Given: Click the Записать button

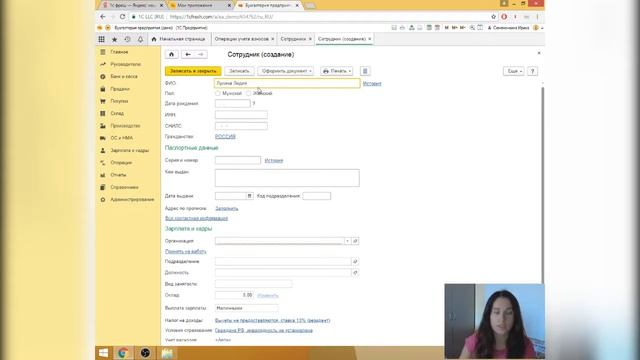Looking at the screenshot, I should tap(239, 71).
